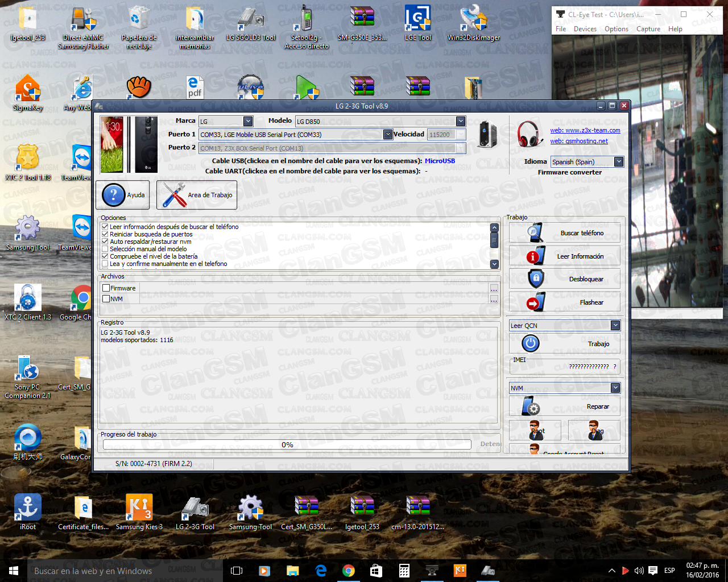This screenshot has width=728, height=582.
Task: Select the LG 2-3G Tool desktop shortcut
Action: 195,512
